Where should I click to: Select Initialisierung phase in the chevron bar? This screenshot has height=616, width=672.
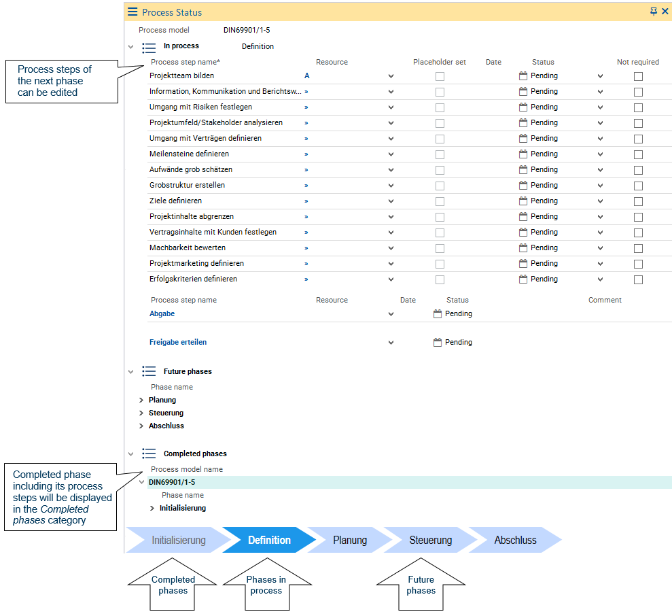178,540
